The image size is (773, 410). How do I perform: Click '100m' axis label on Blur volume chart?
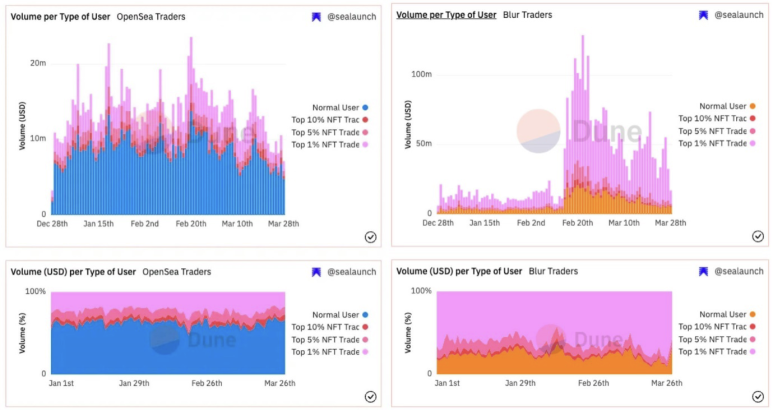coord(422,74)
